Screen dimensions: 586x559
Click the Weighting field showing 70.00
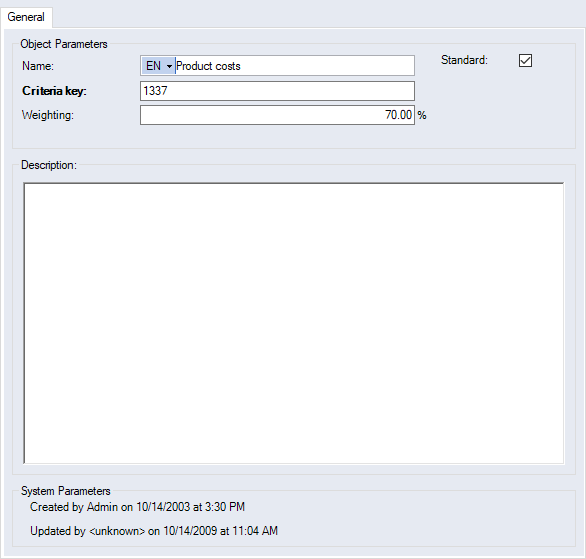[277, 115]
